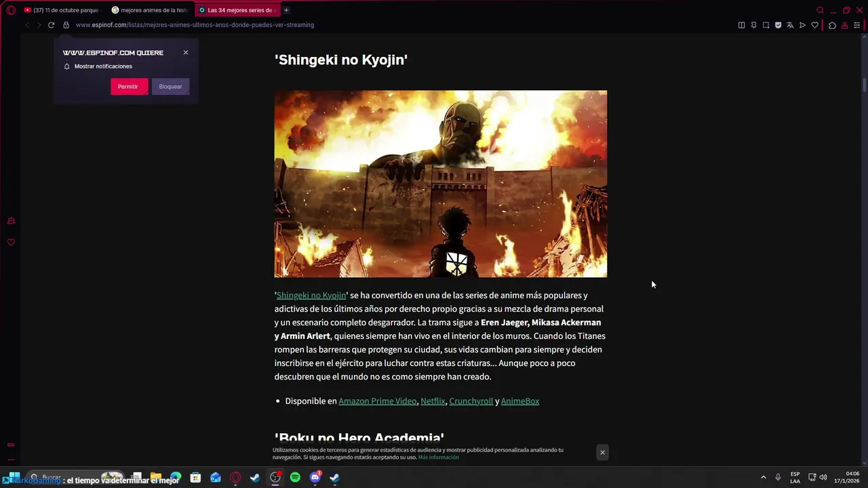Open sidebar three-dot more options
The image size is (868, 488).
click(11, 460)
